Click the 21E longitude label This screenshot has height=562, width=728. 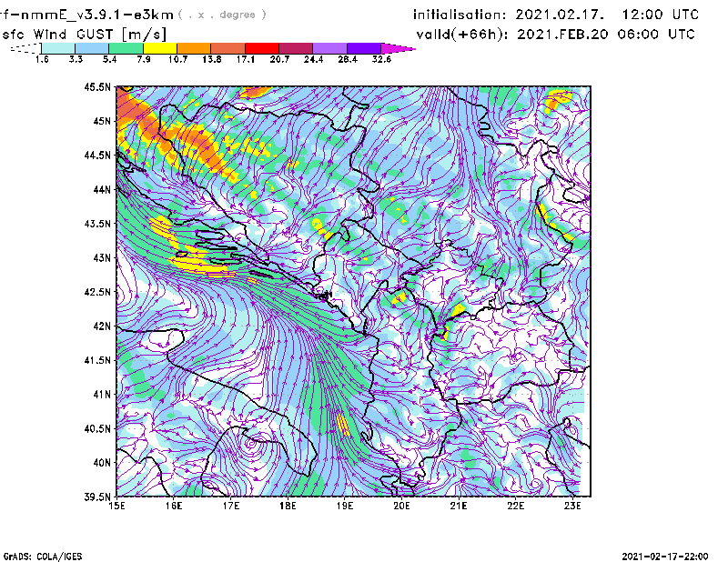coord(459,506)
